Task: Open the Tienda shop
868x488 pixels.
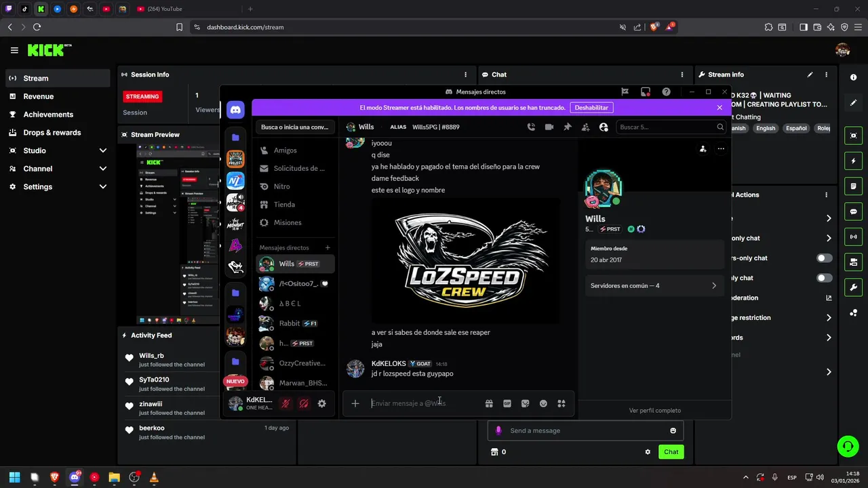Action: point(296,204)
